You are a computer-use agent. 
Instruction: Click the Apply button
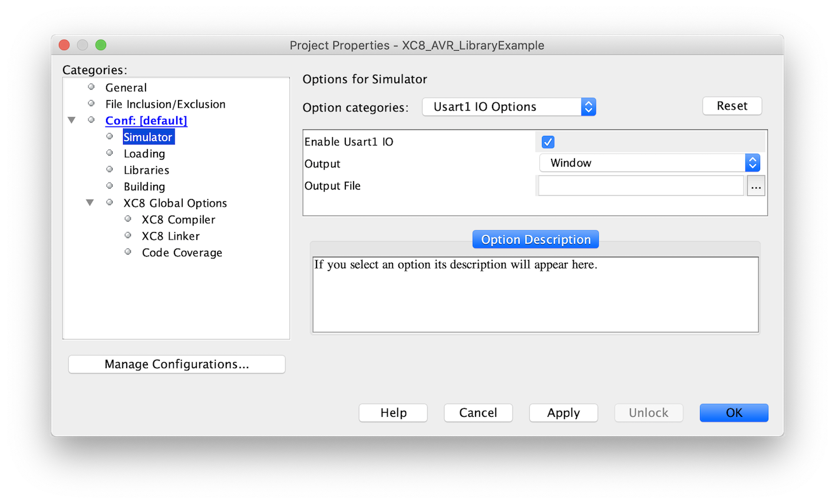(563, 413)
